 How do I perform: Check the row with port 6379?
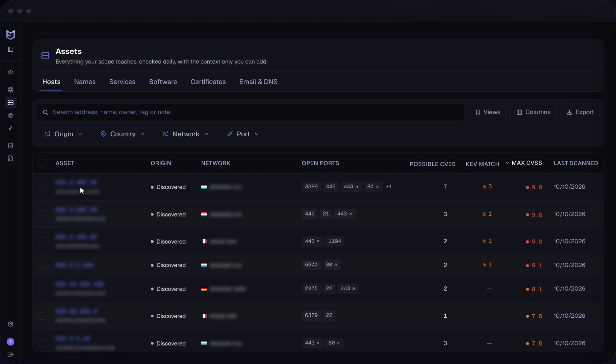coord(42,316)
